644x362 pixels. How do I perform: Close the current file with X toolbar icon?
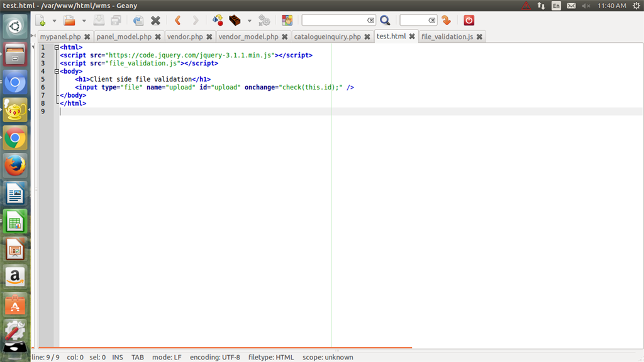(x=156, y=20)
